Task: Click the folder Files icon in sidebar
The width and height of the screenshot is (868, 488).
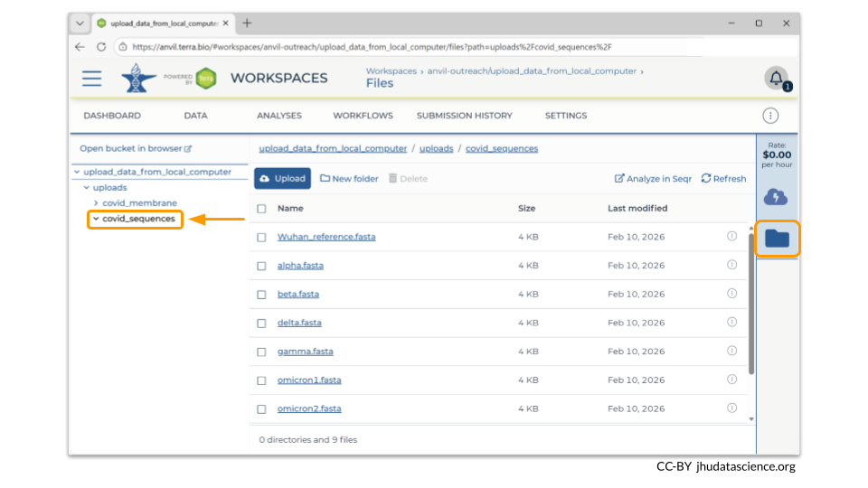Action: (777, 239)
